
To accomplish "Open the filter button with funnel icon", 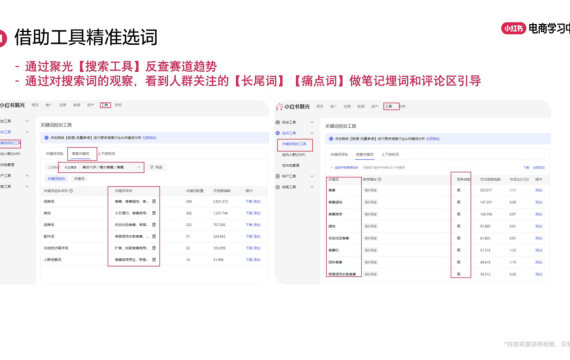I will click(x=156, y=167).
